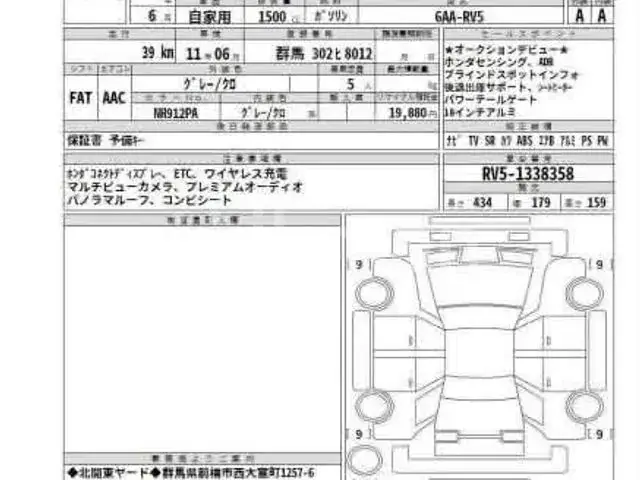Click the height dimension 159
640x480 pixels.
coord(596,202)
